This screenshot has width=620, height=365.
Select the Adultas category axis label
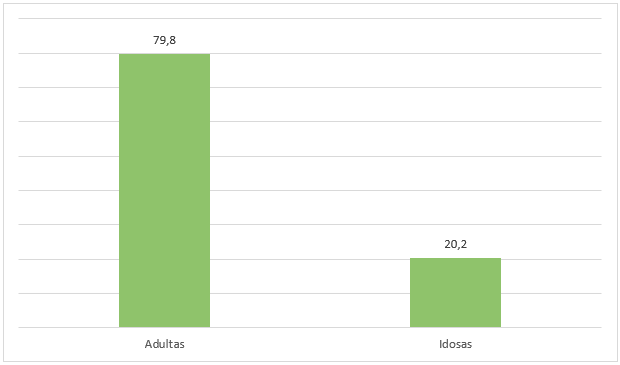pos(164,344)
